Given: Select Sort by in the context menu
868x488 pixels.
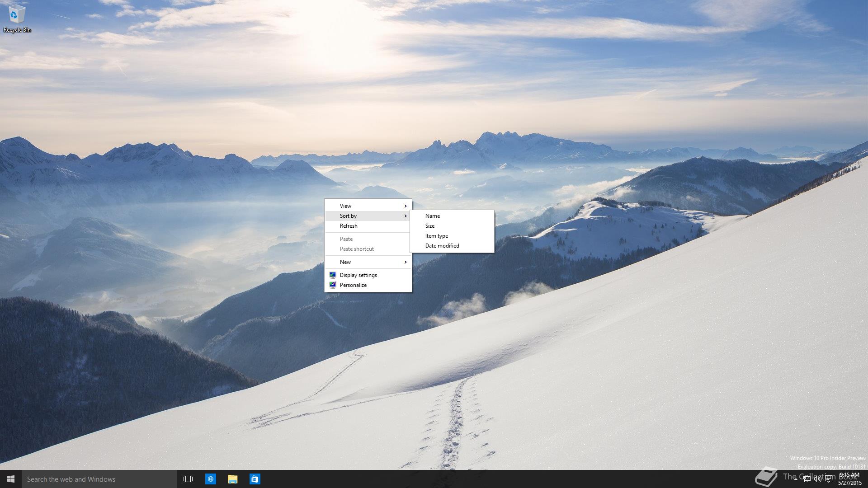Looking at the screenshot, I should [368, 216].
